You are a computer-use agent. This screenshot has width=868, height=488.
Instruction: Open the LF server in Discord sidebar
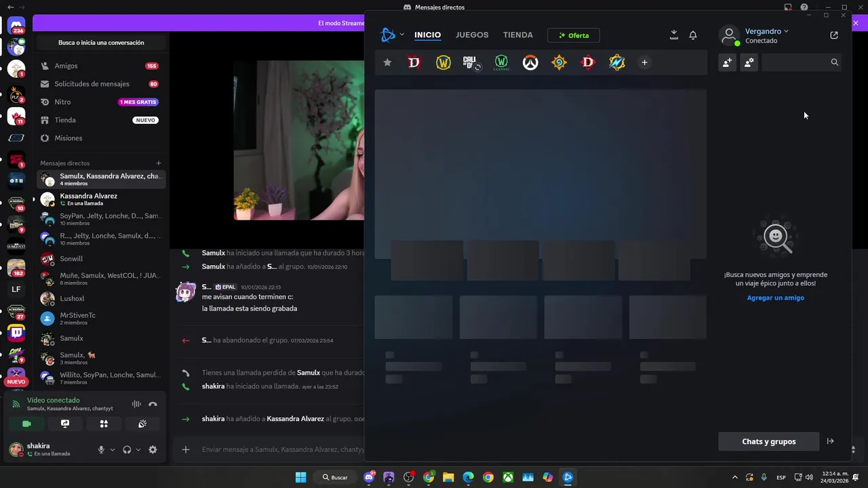tap(16, 289)
